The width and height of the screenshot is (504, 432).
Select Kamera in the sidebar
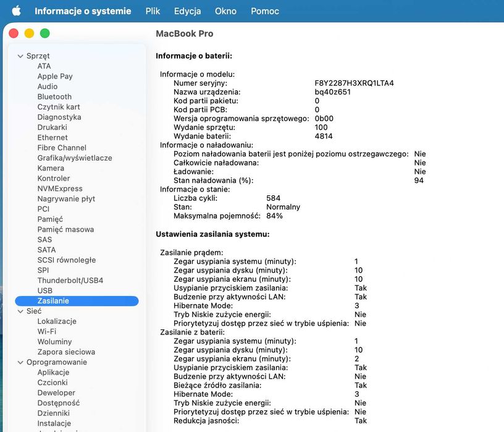(51, 168)
